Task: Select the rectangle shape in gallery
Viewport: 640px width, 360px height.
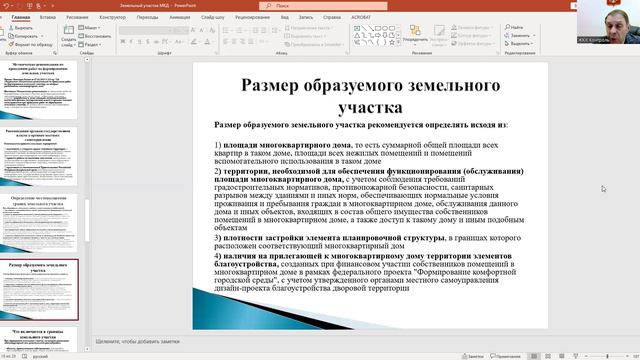Action: click(x=378, y=28)
